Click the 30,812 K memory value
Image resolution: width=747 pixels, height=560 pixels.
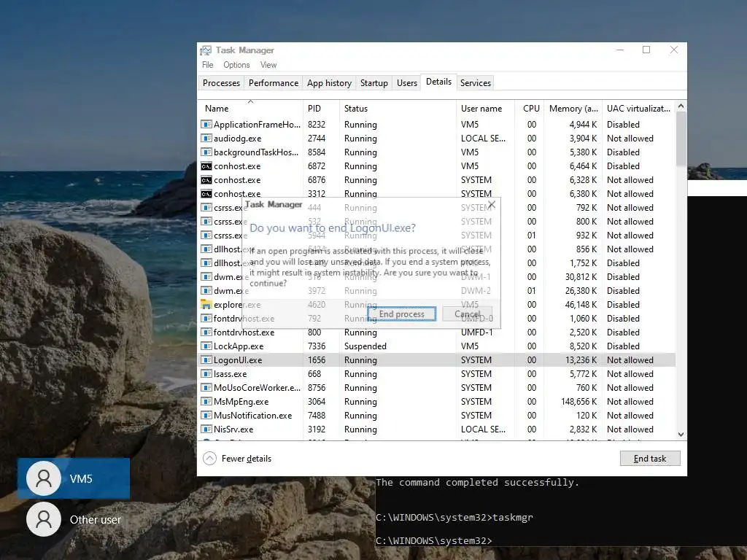[581, 276]
